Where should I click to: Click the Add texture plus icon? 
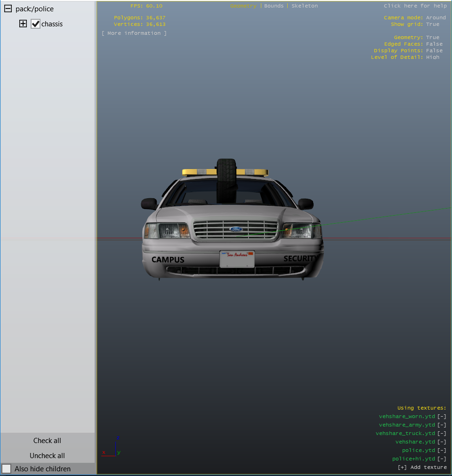click(402, 468)
